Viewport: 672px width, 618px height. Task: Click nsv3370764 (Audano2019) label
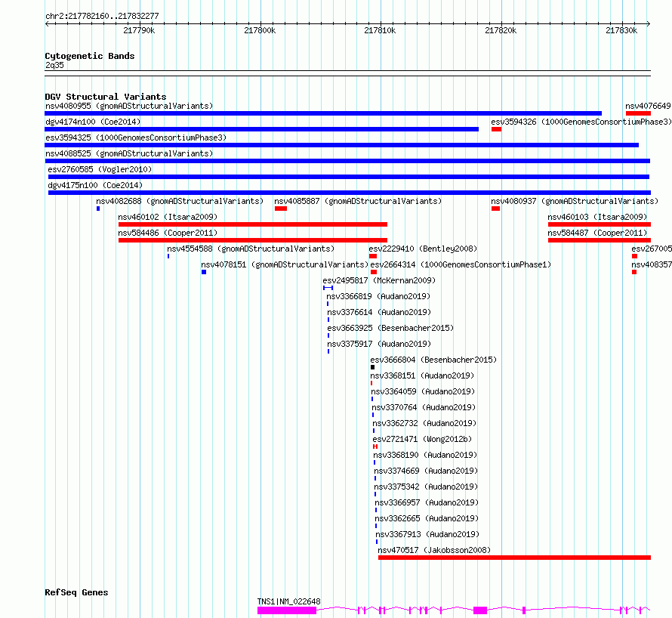[x=424, y=407]
